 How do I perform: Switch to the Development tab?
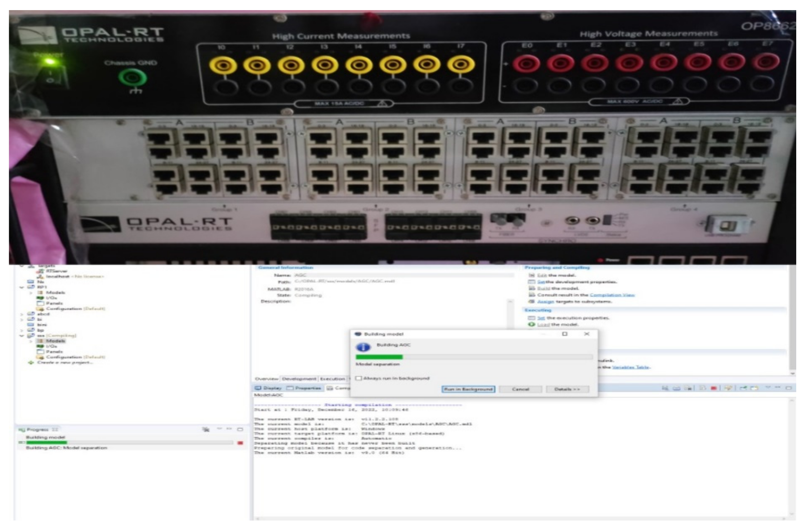coord(298,379)
